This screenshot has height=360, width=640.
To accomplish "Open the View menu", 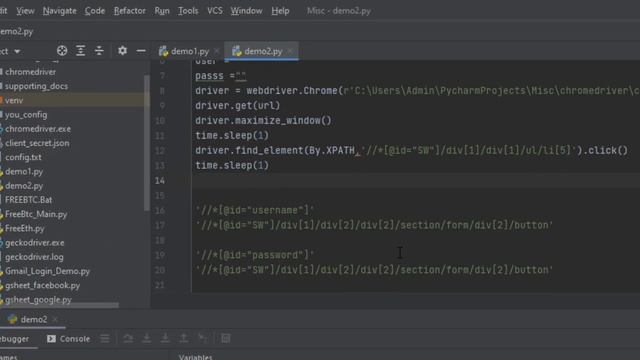I will click(x=25, y=11).
